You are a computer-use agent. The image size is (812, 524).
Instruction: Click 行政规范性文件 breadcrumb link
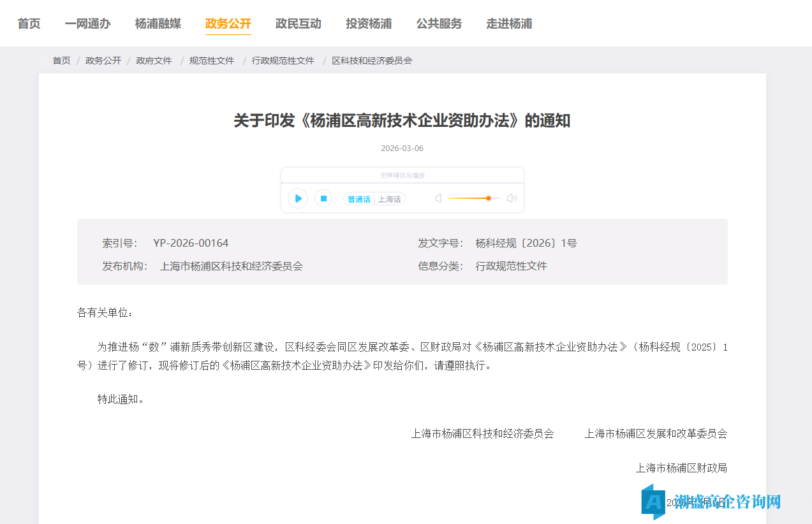pos(283,61)
